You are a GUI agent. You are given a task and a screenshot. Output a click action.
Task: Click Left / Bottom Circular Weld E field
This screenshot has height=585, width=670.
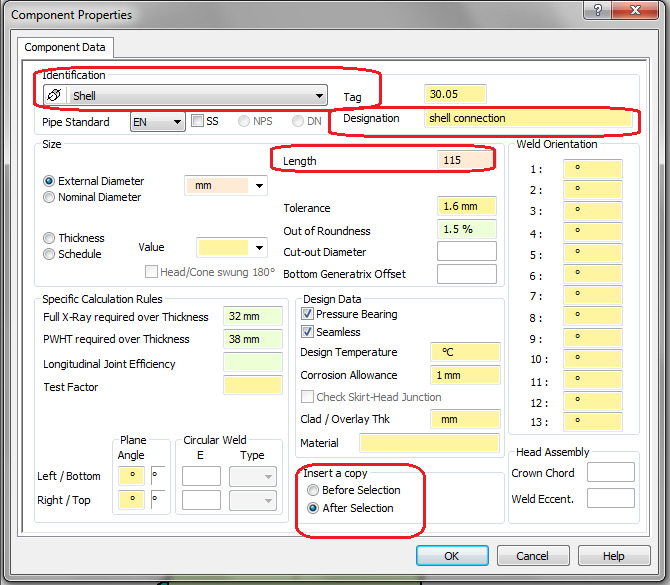click(202, 476)
